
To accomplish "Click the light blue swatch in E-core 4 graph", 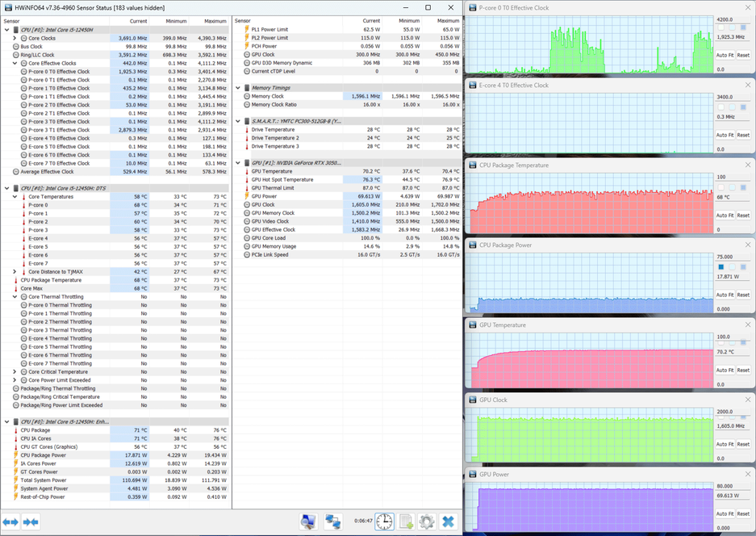I will pos(733,107).
